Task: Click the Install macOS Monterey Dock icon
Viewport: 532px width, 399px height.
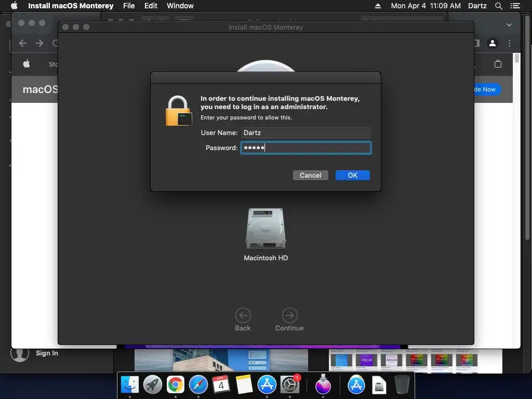Action: [323, 385]
